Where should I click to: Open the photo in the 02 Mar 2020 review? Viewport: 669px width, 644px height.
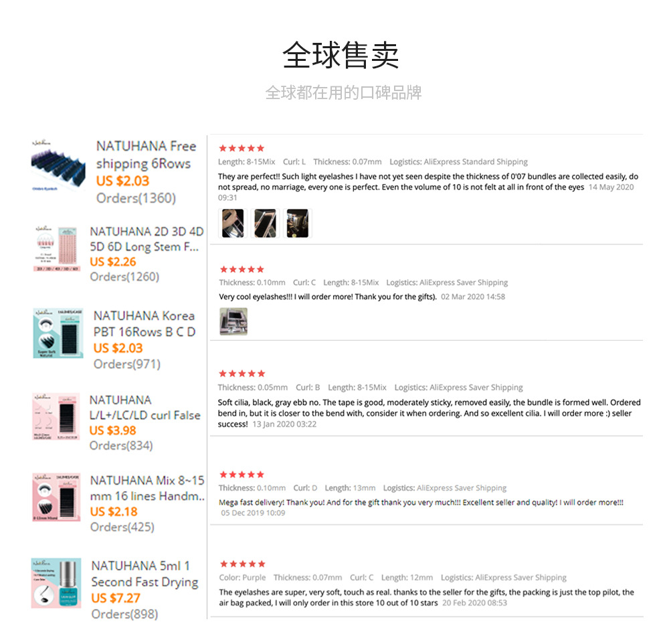(x=233, y=321)
